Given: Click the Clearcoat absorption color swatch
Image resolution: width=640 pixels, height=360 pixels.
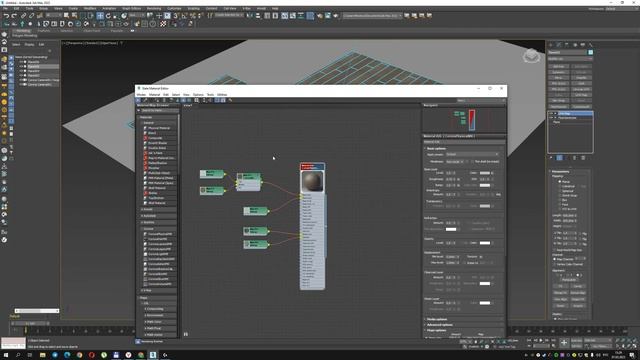Looking at the screenshot, I should tap(484, 283).
